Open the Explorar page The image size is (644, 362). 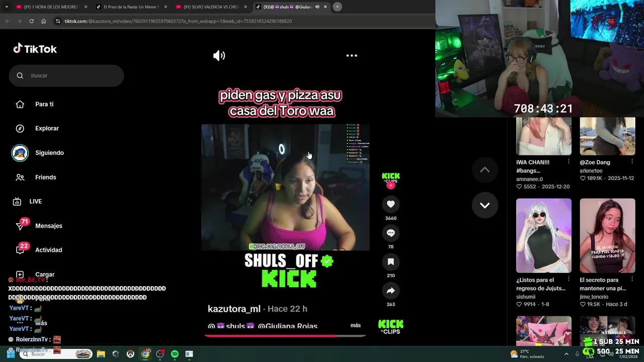(47, 128)
